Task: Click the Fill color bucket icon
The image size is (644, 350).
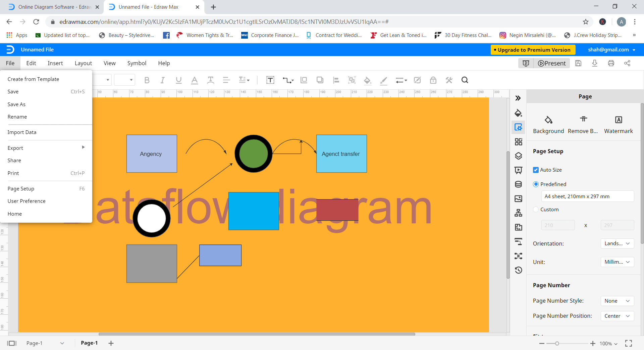Action: pyautogui.click(x=367, y=80)
